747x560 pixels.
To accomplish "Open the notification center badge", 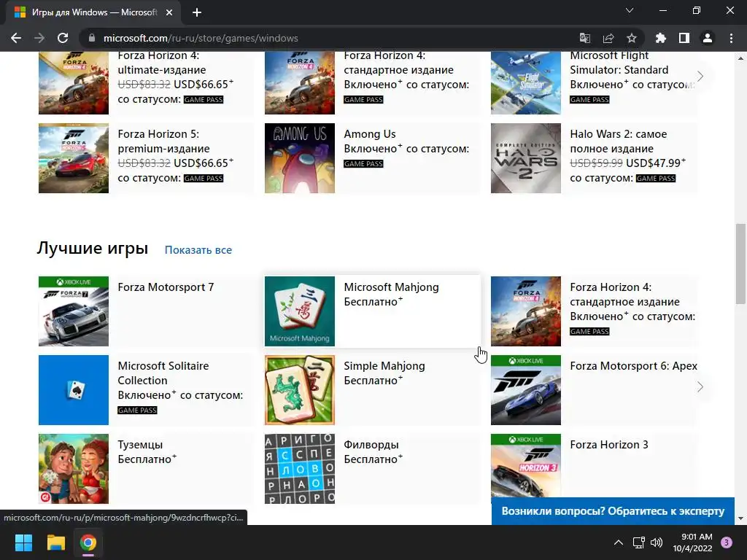I will [727, 542].
